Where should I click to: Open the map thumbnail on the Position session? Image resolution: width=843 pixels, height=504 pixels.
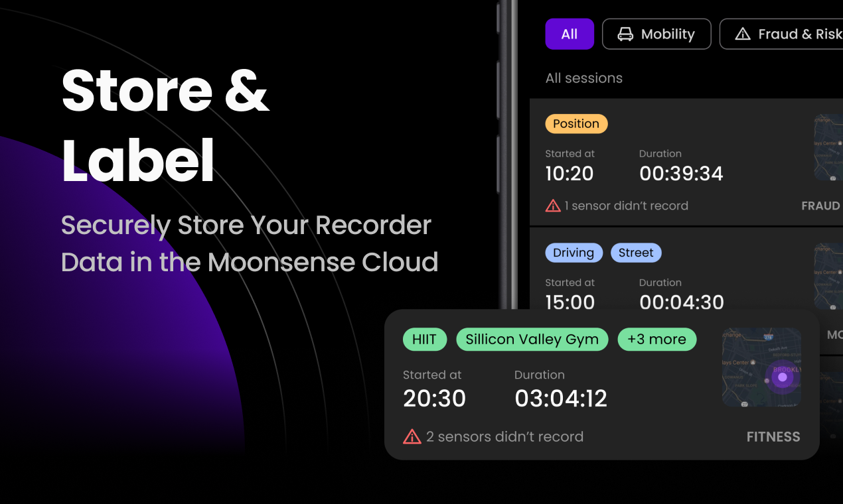[828, 146]
